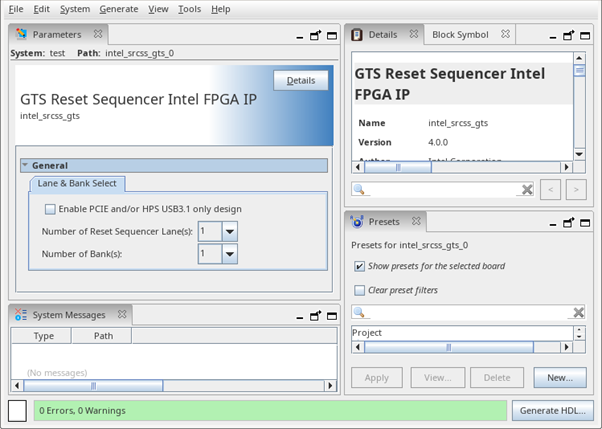Click the magnifier icon in Details search
The height and width of the screenshot is (429, 602).
[359, 189]
